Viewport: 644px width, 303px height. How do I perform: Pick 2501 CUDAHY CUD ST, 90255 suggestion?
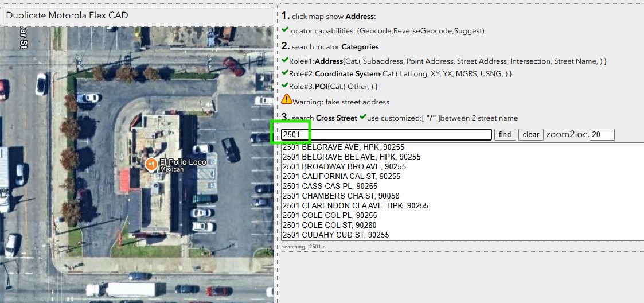pos(335,235)
